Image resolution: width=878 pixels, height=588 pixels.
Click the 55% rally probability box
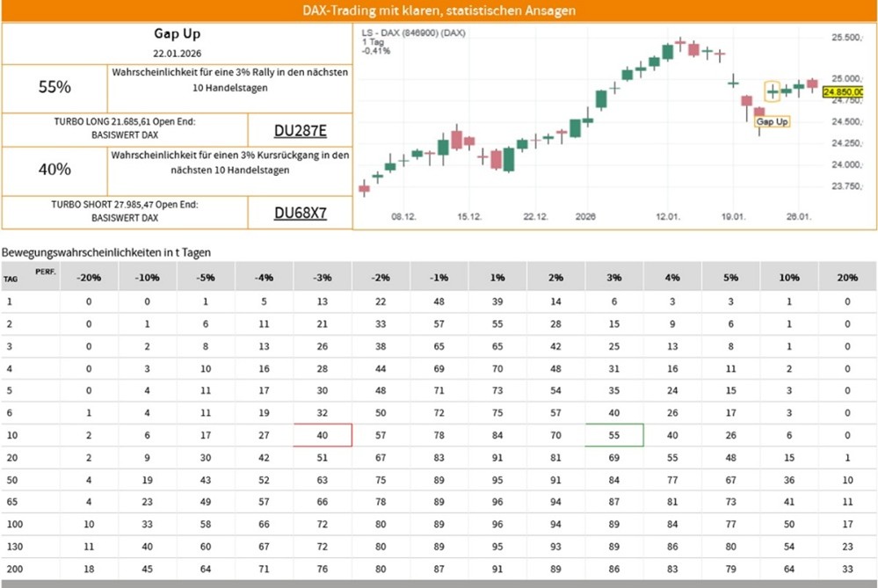(x=54, y=87)
